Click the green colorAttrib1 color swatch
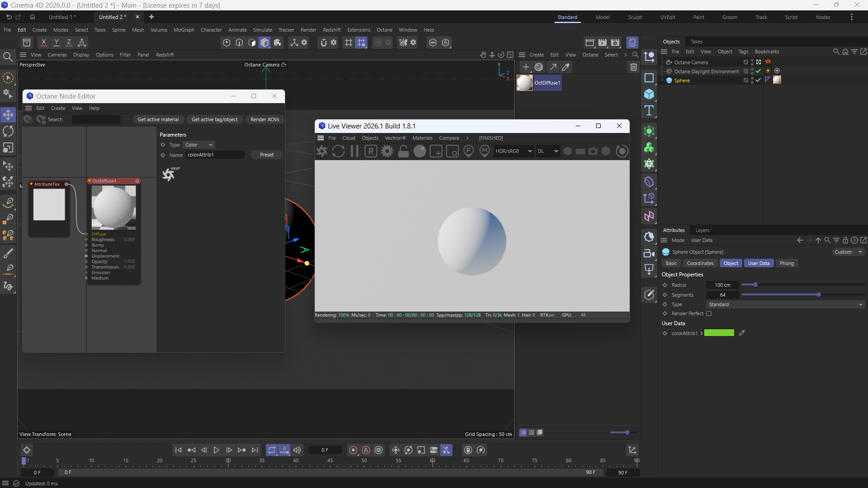This screenshot has height=488, width=868. (x=719, y=333)
